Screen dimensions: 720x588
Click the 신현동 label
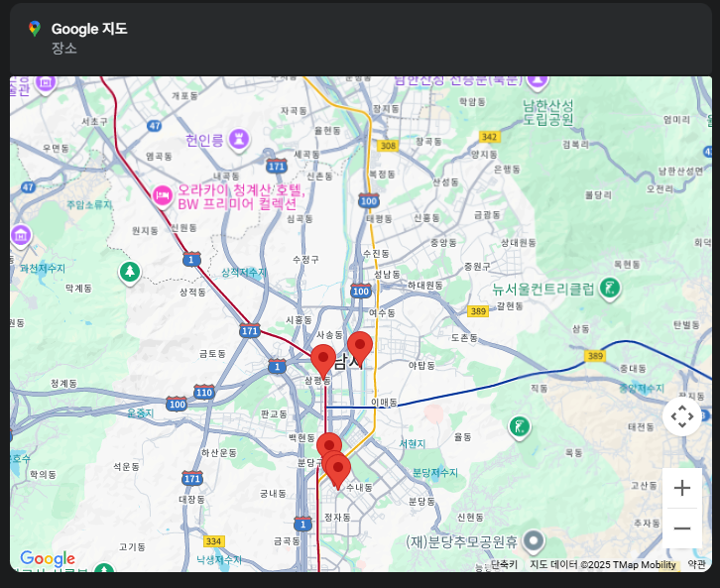470,517
